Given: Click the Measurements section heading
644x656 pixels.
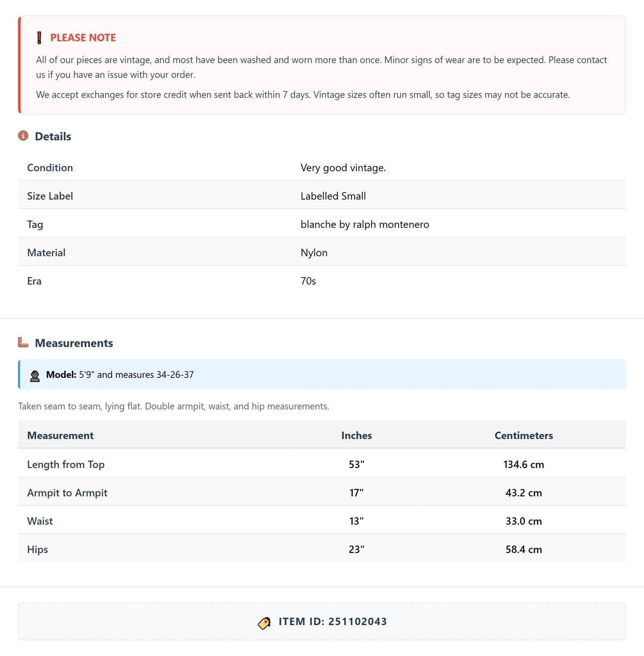Looking at the screenshot, I should click(74, 343).
